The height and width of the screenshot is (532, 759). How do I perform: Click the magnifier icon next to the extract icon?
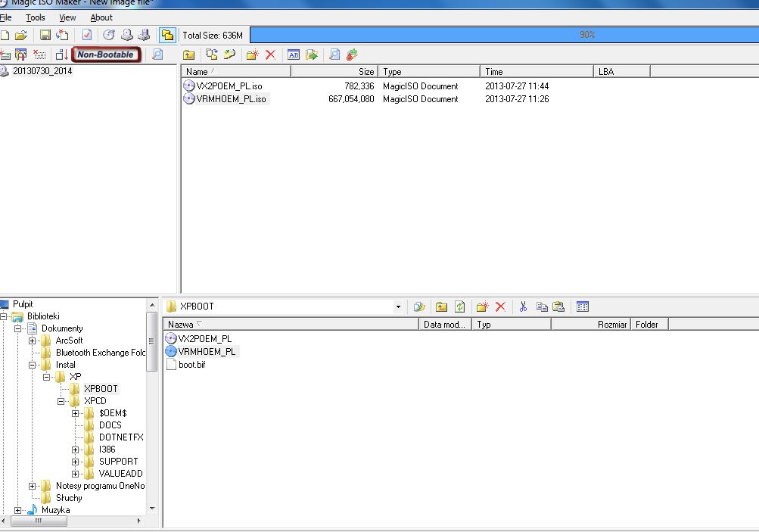(x=334, y=54)
